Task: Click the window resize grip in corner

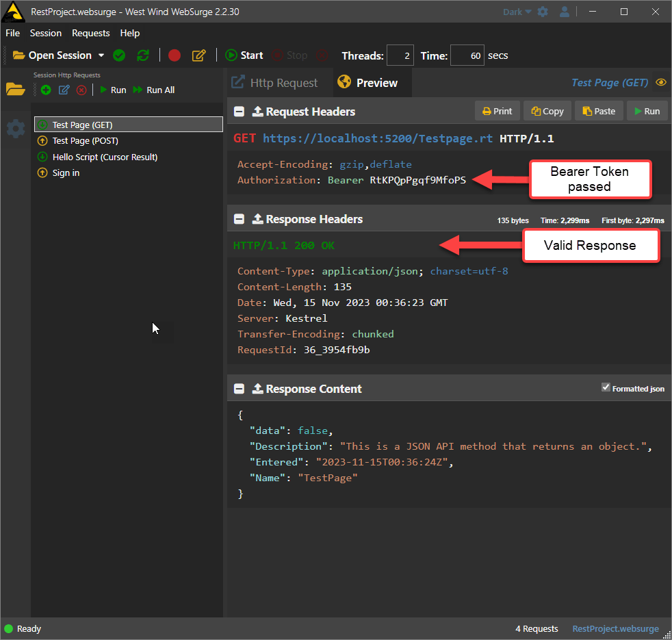Action: click(667, 635)
